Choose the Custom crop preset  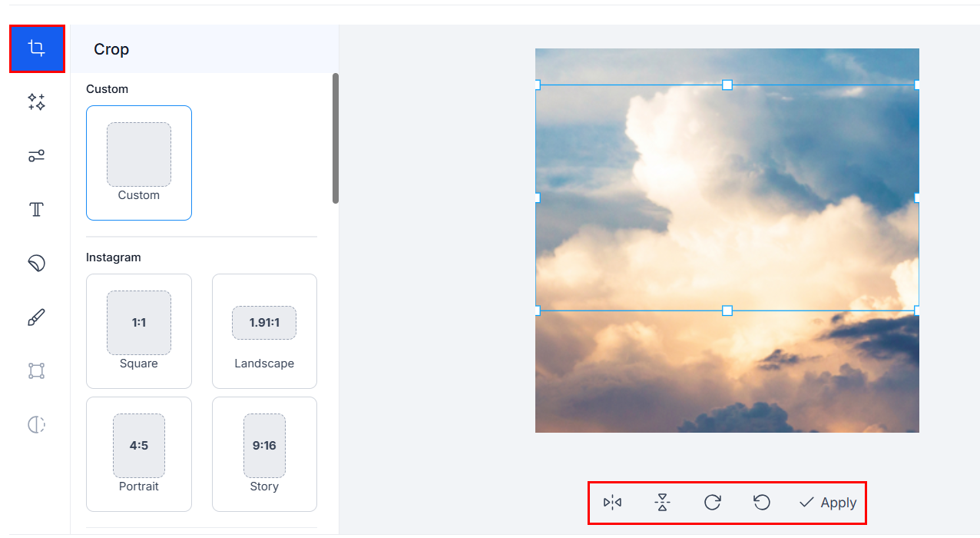(x=139, y=163)
